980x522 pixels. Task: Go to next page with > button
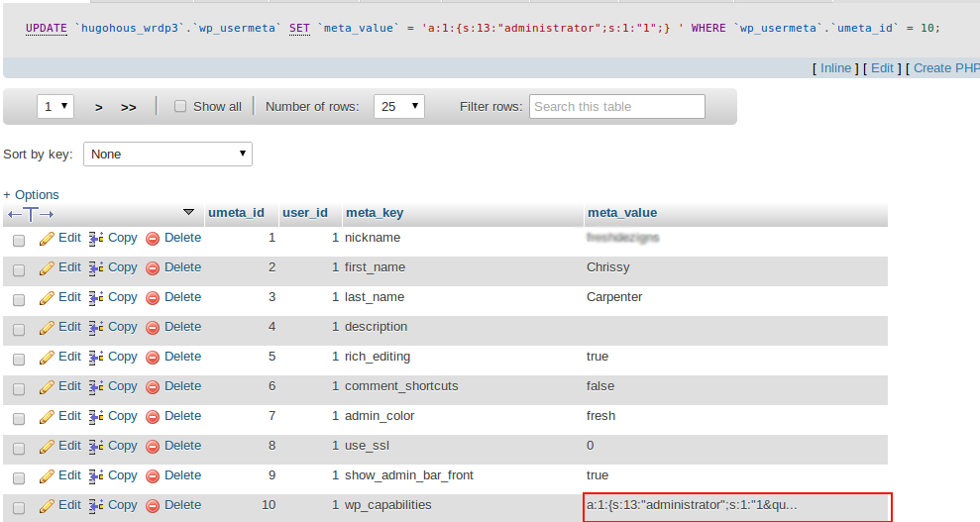(x=99, y=107)
